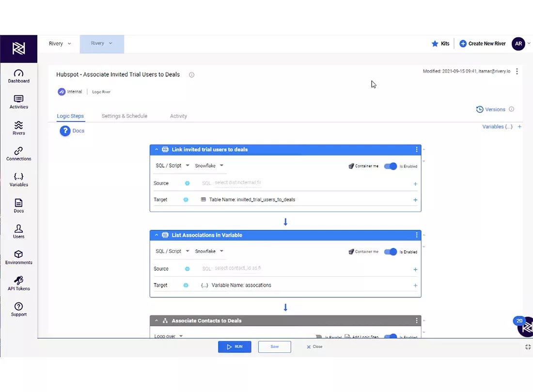
Task: Go to Activities in the sidebar
Action: point(19,102)
